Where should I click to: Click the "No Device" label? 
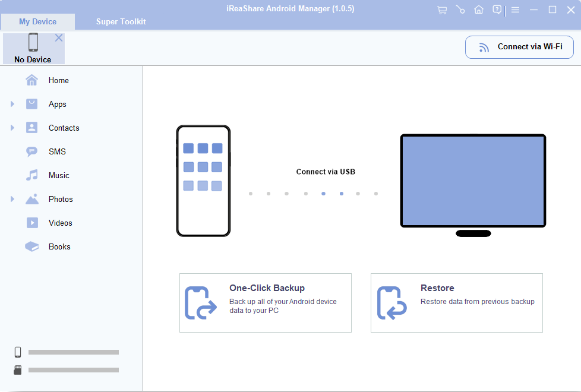tap(33, 59)
